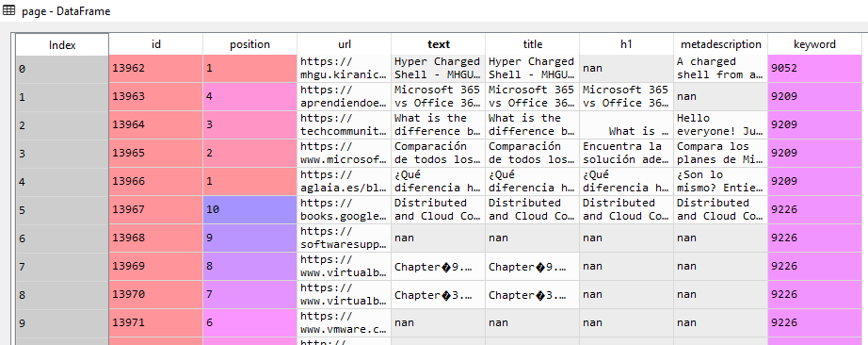Select url cell starting aprendiendoe

point(345,97)
